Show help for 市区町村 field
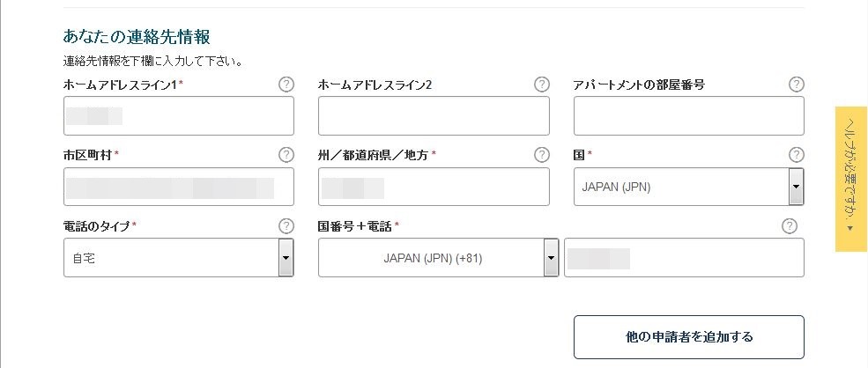This screenshot has width=868, height=368. (286, 155)
